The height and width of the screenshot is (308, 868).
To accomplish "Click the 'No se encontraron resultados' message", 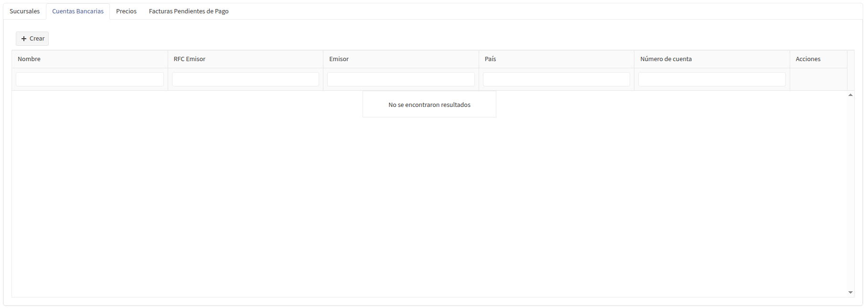I will click(429, 105).
